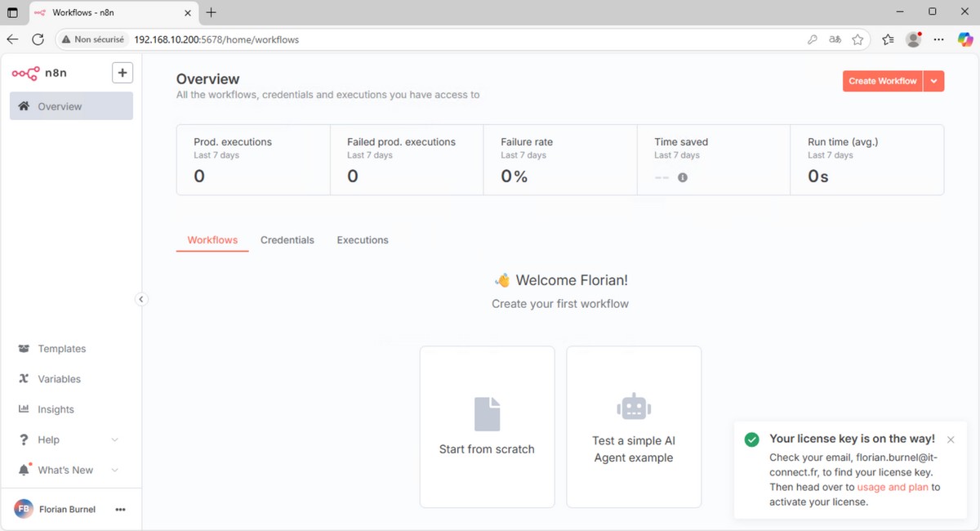Dismiss the license key notification
Image resolution: width=980 pixels, height=531 pixels.
951,440
